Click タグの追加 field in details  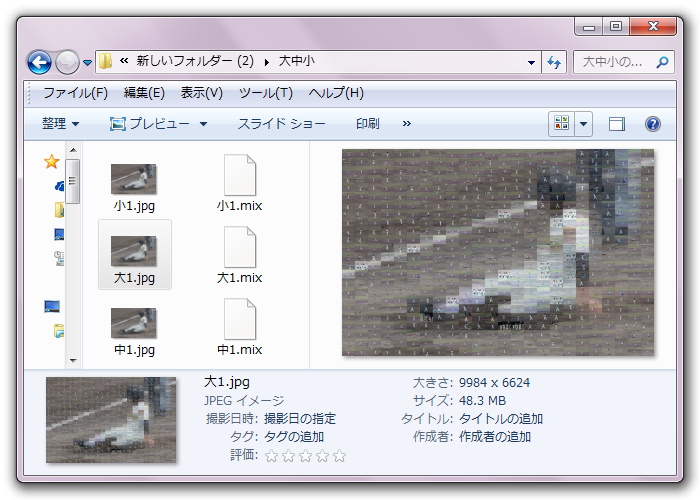tap(294, 437)
